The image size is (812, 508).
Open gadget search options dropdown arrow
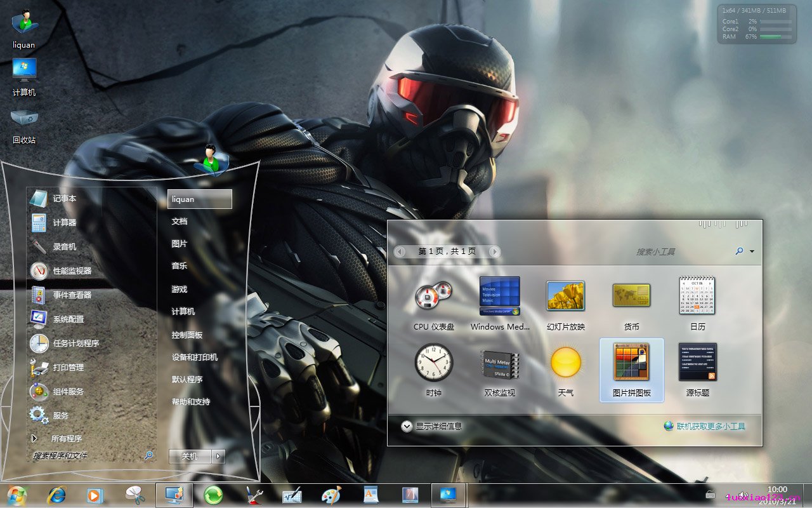752,251
